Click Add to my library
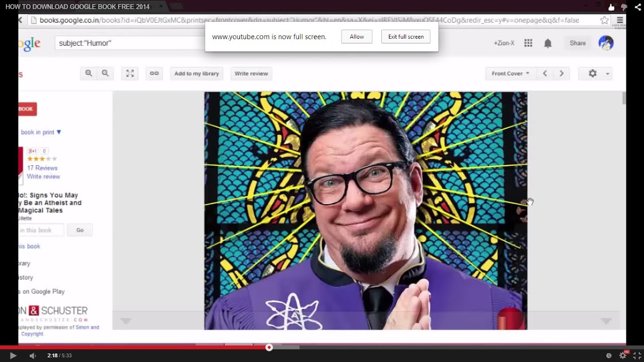This screenshot has width=644, height=362. tap(196, 73)
